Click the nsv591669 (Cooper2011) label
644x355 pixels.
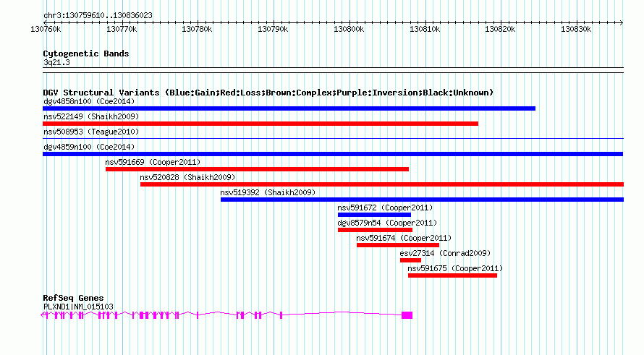pyautogui.click(x=153, y=162)
